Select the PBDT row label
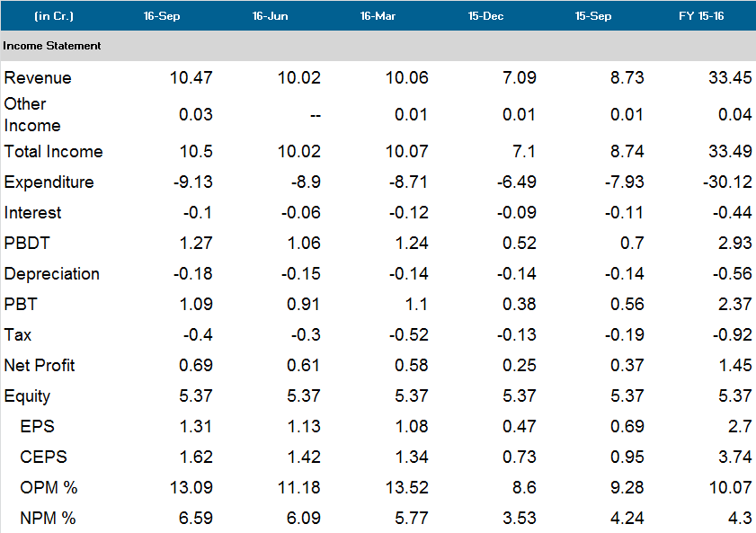 26,244
